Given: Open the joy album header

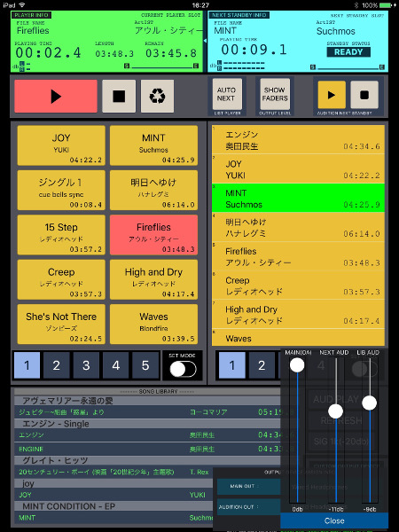Looking at the screenshot, I should [x=113, y=483].
